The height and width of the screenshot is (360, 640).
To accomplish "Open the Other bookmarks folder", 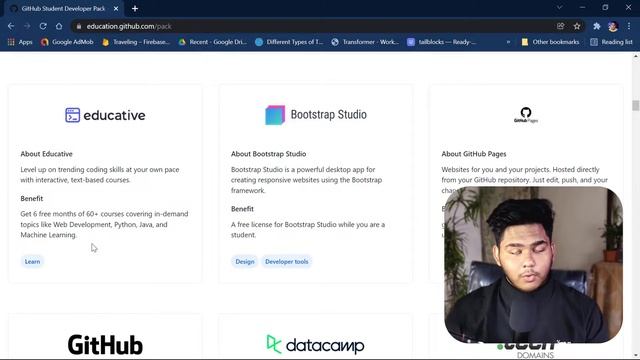I will coord(550,42).
